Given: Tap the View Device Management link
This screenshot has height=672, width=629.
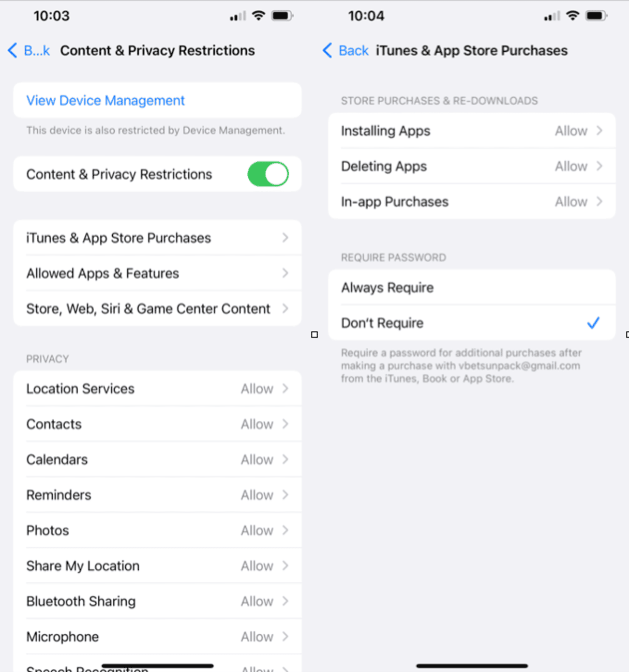Looking at the screenshot, I should (x=106, y=100).
